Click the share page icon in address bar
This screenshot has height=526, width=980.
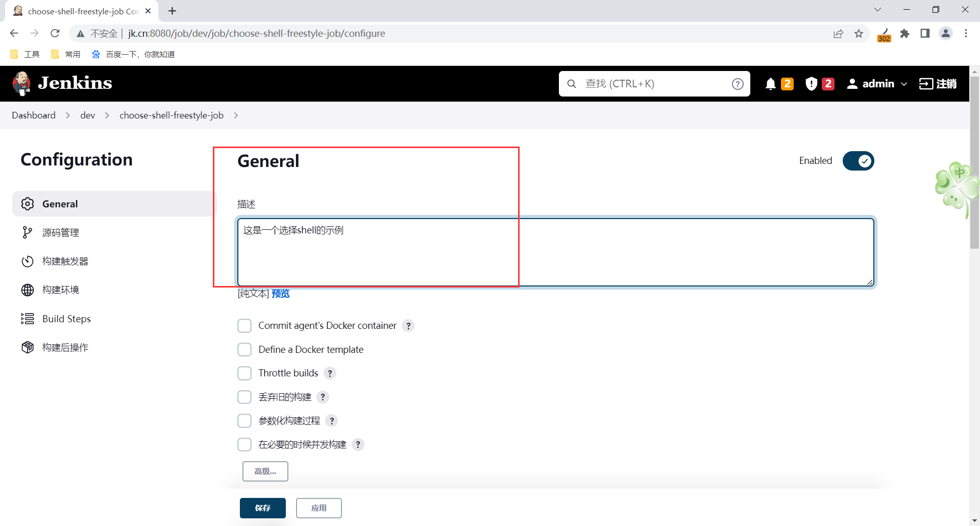coord(839,33)
